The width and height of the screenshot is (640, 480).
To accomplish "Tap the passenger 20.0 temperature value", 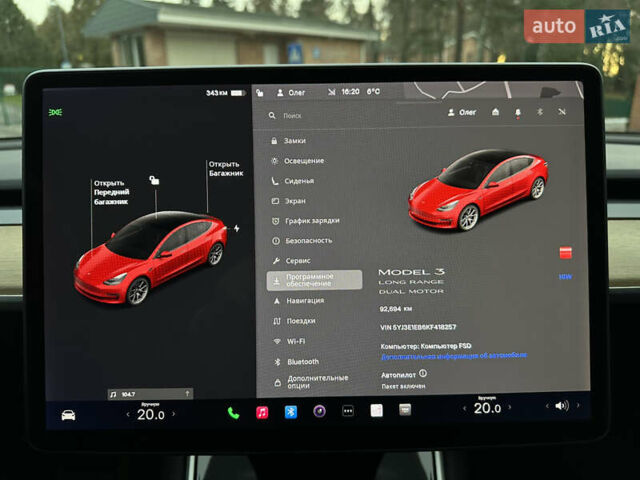I will (x=487, y=408).
